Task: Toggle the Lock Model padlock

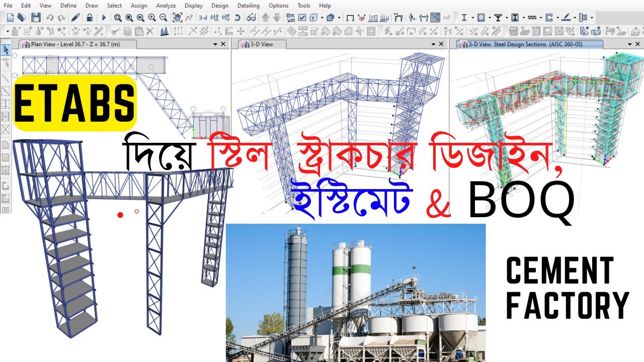Action: coord(90,18)
